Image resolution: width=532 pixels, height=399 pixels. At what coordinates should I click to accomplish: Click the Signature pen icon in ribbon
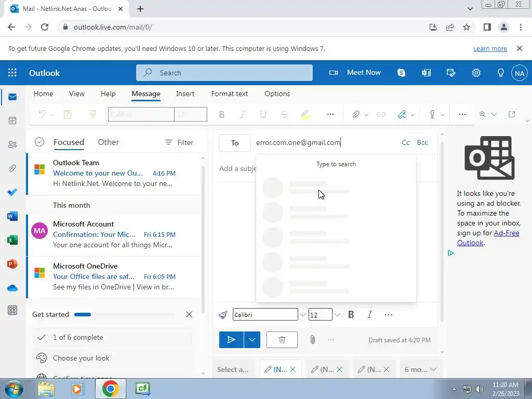coord(402,114)
